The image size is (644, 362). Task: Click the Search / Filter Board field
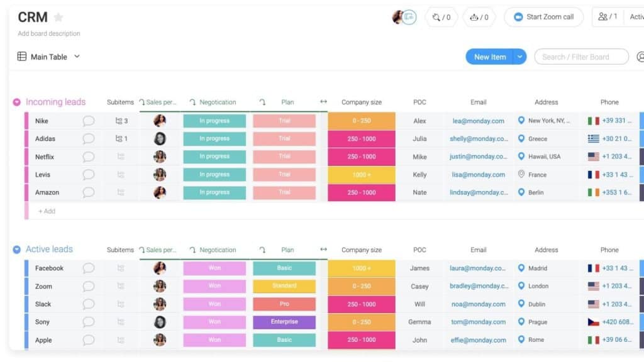[582, 57]
